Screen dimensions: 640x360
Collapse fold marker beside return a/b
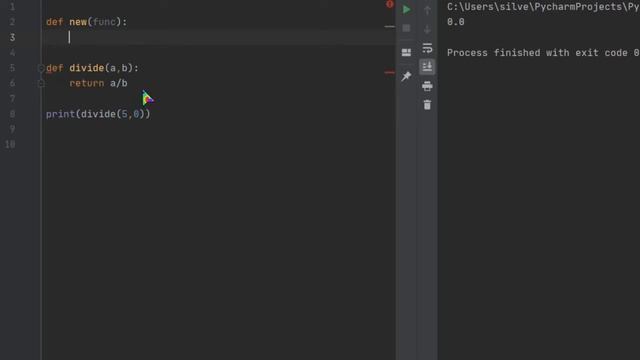pos(41,84)
